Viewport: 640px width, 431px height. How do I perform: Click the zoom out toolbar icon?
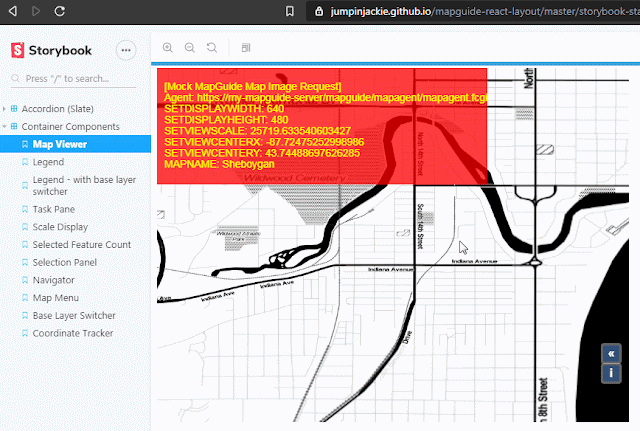190,48
